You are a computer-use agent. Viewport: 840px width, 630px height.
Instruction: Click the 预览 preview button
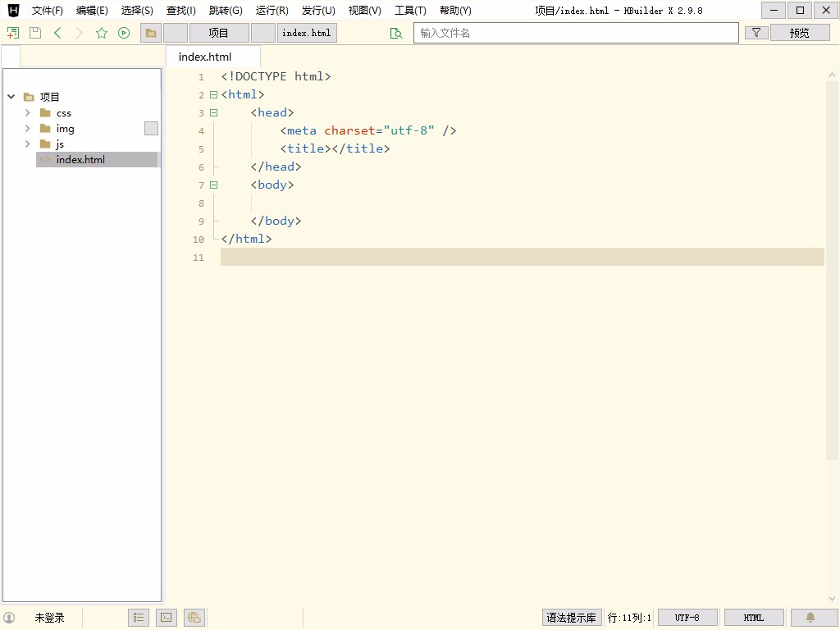point(799,33)
